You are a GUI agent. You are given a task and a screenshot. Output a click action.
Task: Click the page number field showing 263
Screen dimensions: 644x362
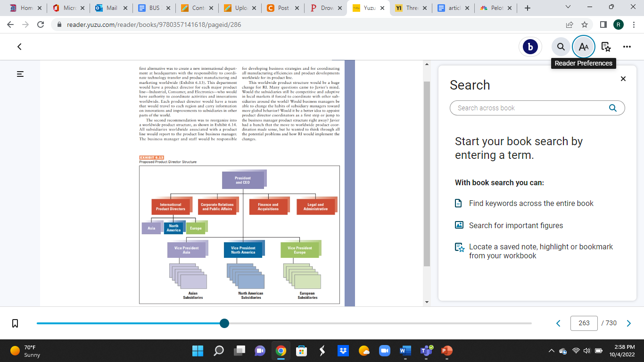pyautogui.click(x=584, y=323)
